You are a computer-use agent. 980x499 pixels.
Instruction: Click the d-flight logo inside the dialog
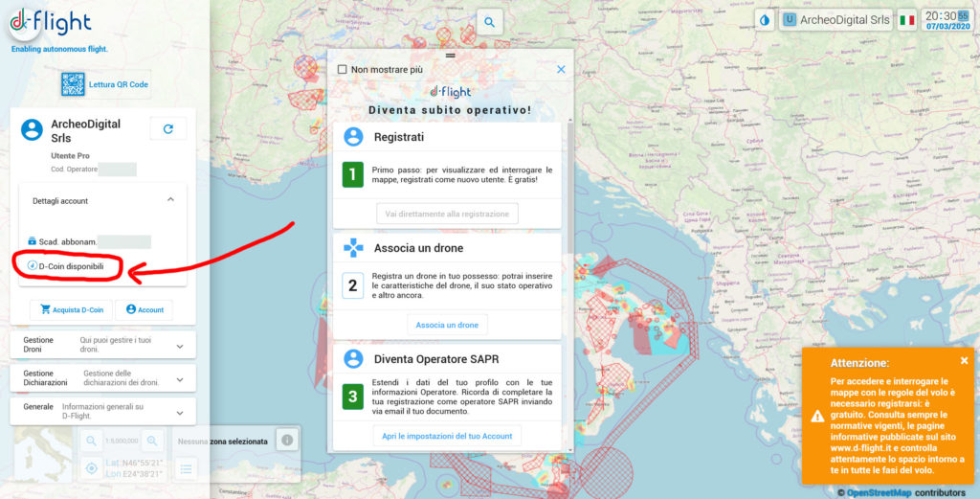(451, 92)
